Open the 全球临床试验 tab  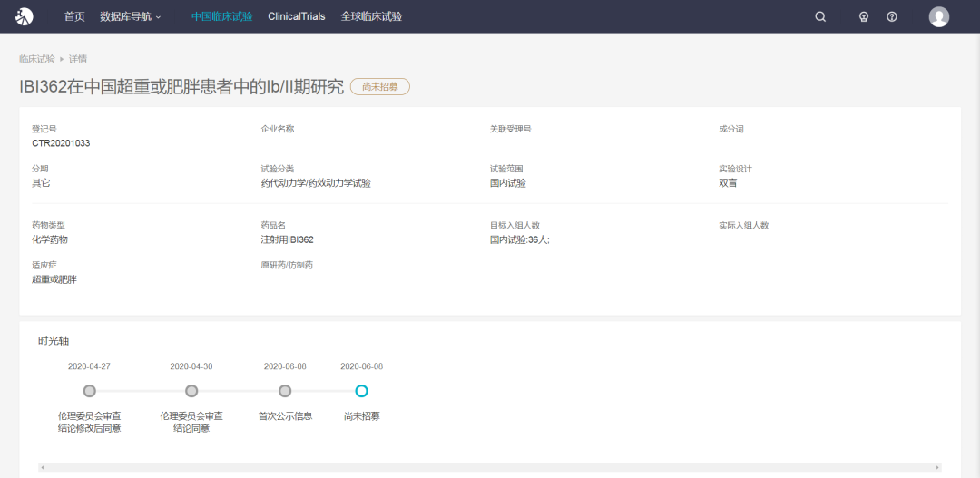[x=371, y=17]
